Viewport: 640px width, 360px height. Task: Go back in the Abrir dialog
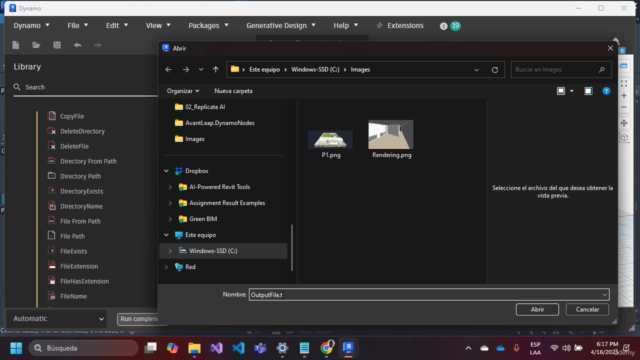[x=169, y=70]
